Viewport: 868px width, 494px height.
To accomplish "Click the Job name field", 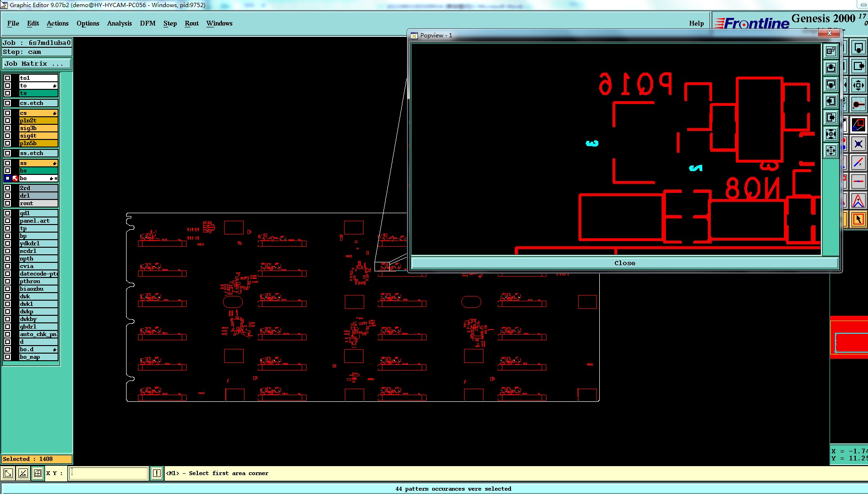I will point(37,43).
